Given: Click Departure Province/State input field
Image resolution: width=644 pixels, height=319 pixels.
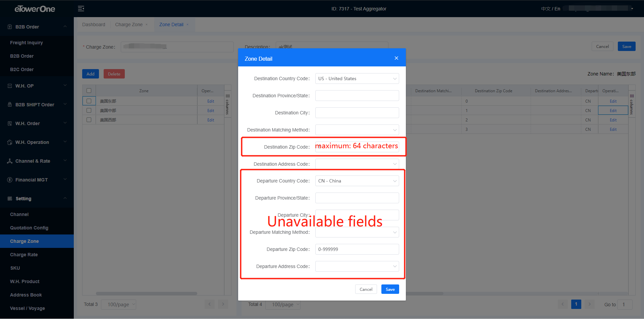Looking at the screenshot, I should tap(357, 198).
